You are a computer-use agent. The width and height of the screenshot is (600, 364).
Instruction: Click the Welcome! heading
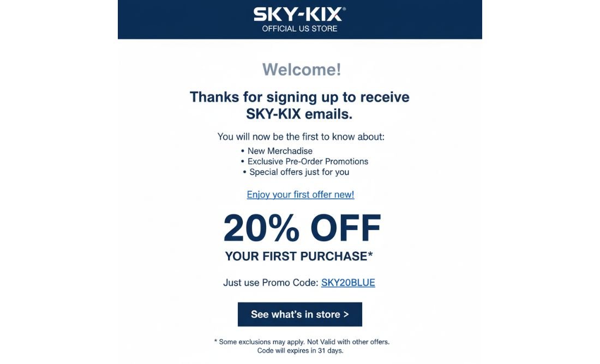pyautogui.click(x=301, y=70)
